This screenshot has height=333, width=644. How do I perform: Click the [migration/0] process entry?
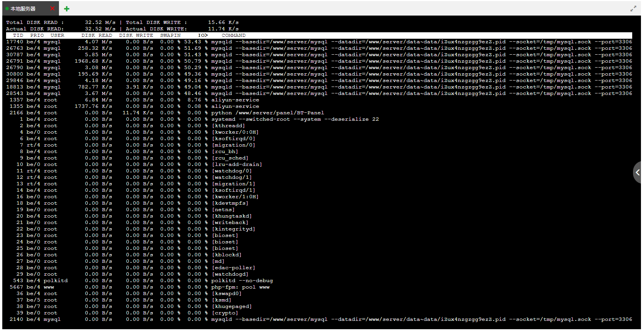point(233,145)
